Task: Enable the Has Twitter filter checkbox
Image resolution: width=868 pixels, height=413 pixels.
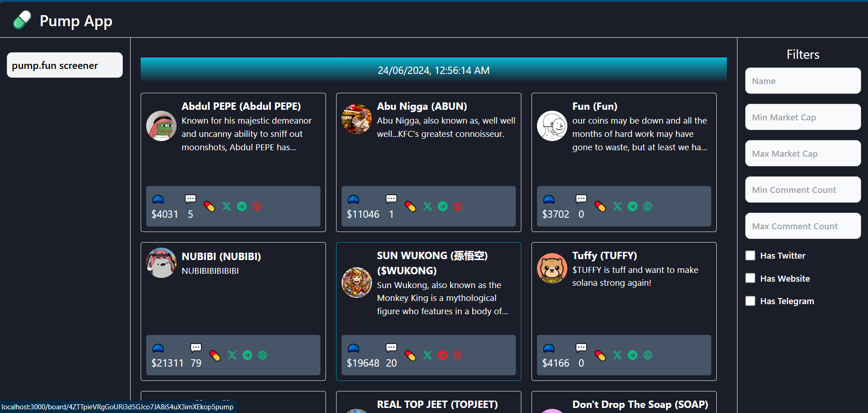Action: point(750,255)
